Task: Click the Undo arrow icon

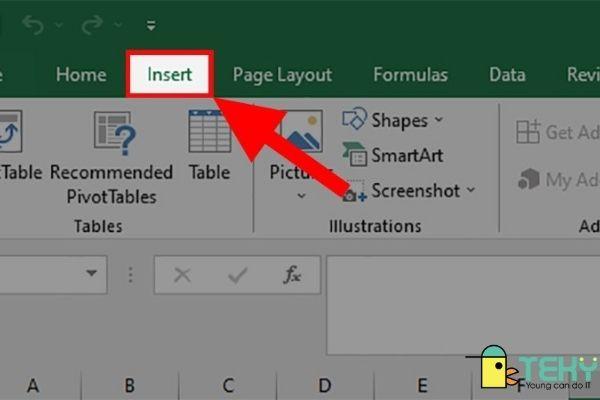Action: (33, 25)
